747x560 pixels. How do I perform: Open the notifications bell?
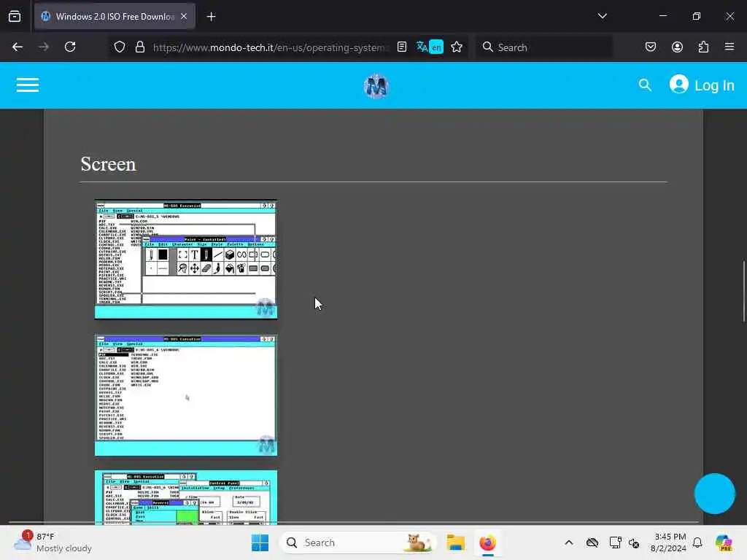tap(697, 542)
